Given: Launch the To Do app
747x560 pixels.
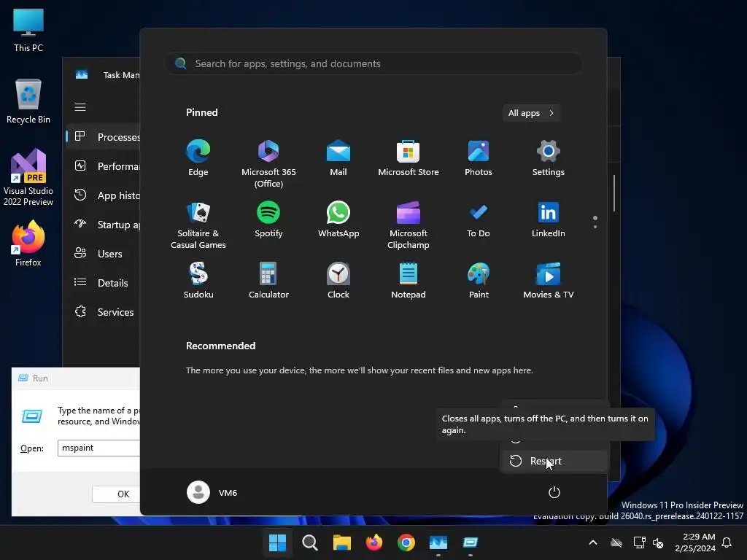Looking at the screenshot, I should click(479, 219).
